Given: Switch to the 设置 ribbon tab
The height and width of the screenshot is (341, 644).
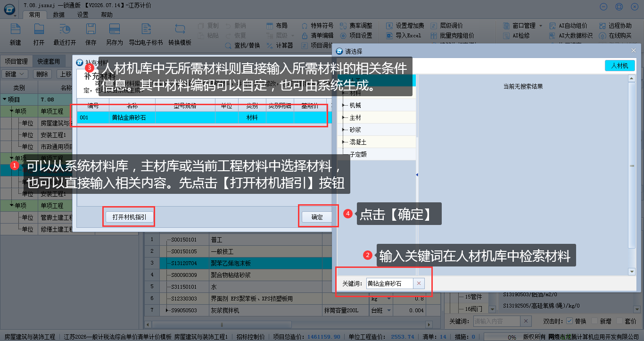Looking at the screenshot, I should [83, 15].
